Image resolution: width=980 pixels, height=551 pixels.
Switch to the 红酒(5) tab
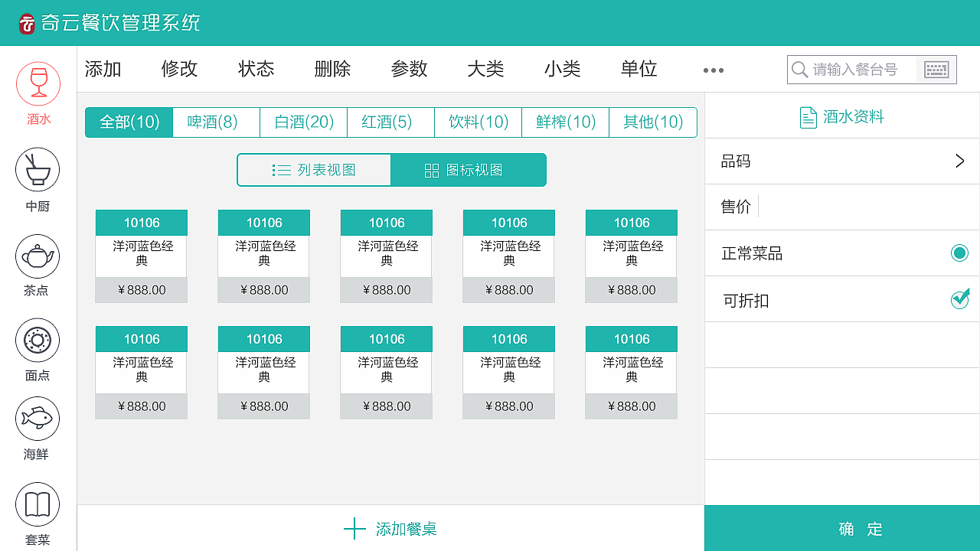[390, 122]
